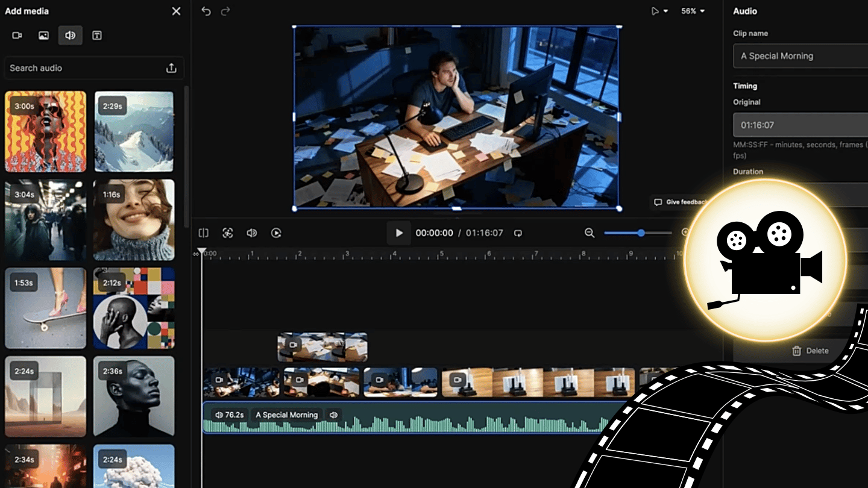Toggle loop playback next to the timecode
This screenshot has width=868, height=488.
[518, 233]
